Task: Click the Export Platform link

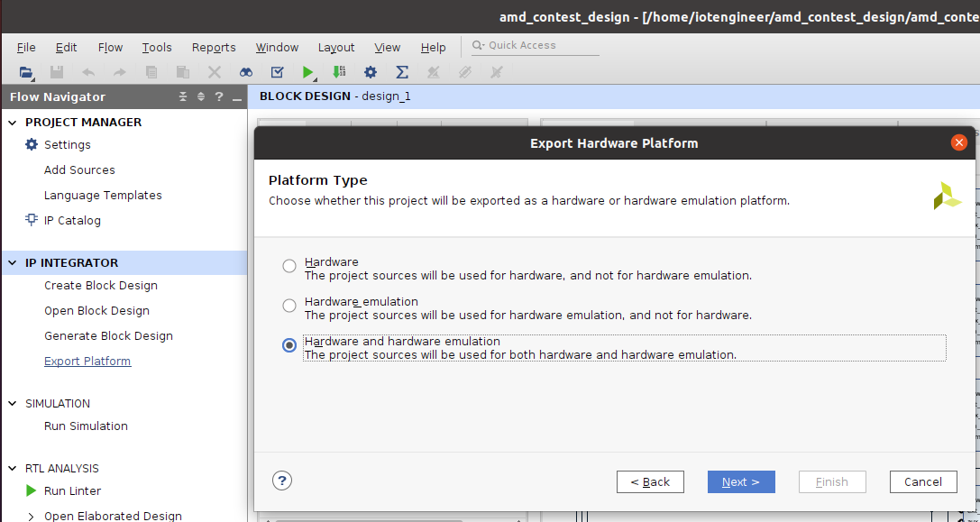Action: pyautogui.click(x=87, y=362)
